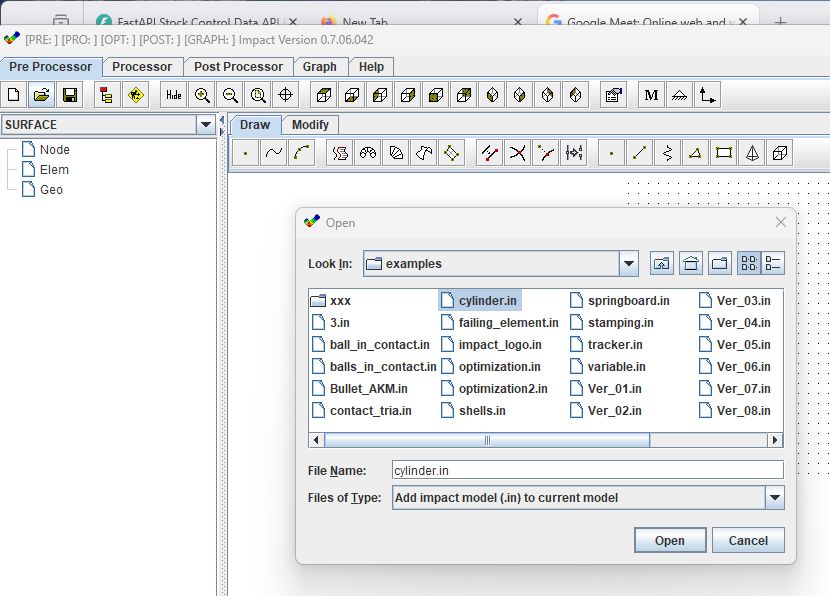Click the M measure icon in toolbar
Image resolution: width=830 pixels, height=596 pixels.
click(651, 95)
